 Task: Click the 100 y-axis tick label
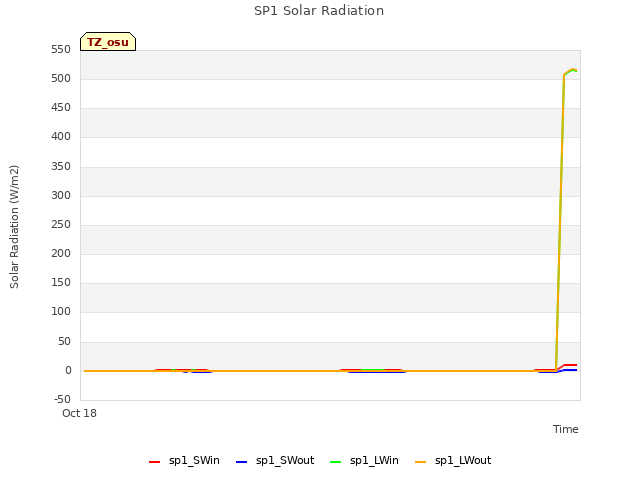click(x=61, y=312)
